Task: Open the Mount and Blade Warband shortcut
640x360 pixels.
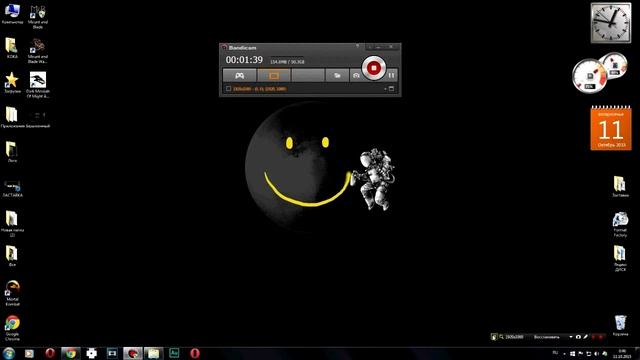Action: pyautogui.click(x=38, y=51)
